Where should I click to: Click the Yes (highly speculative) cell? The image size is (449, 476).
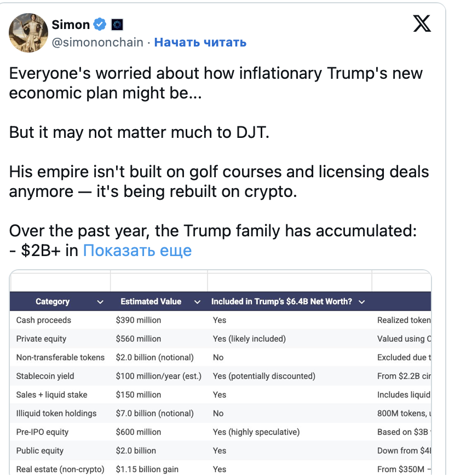click(x=256, y=432)
